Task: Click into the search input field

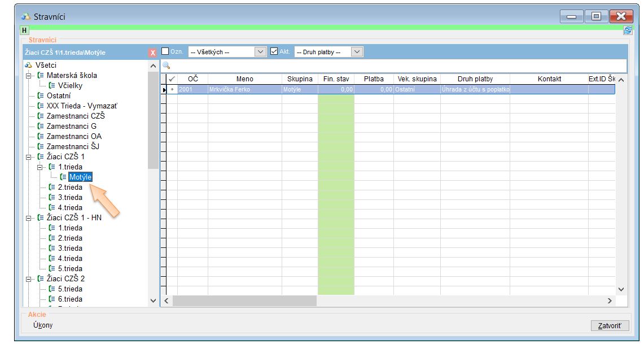Action: 389,66
